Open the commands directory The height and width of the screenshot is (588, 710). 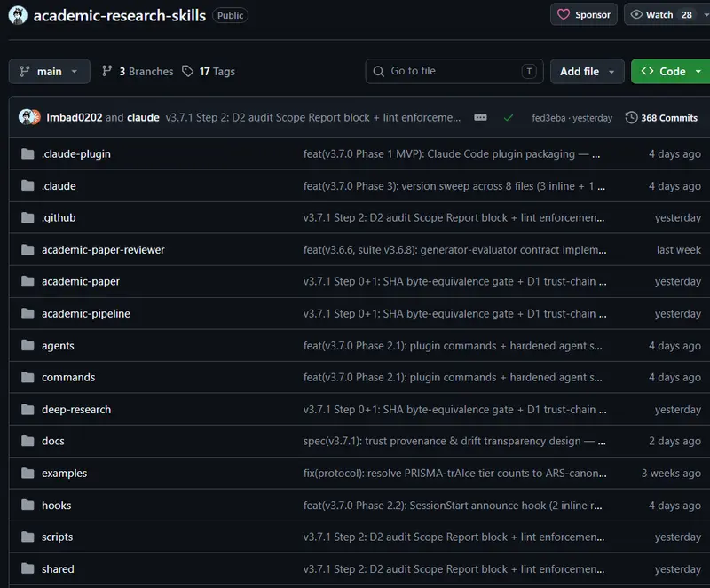(x=68, y=378)
